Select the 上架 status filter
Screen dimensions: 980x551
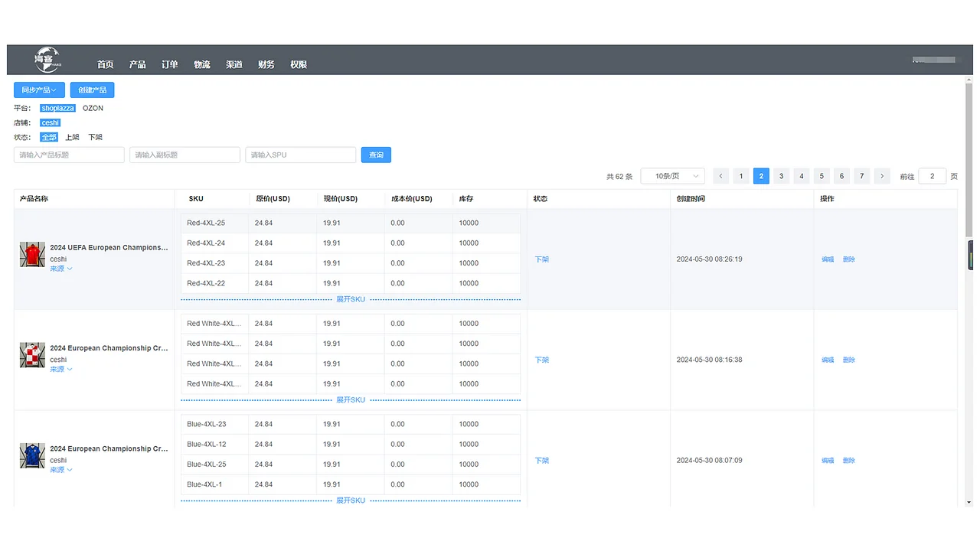point(73,137)
